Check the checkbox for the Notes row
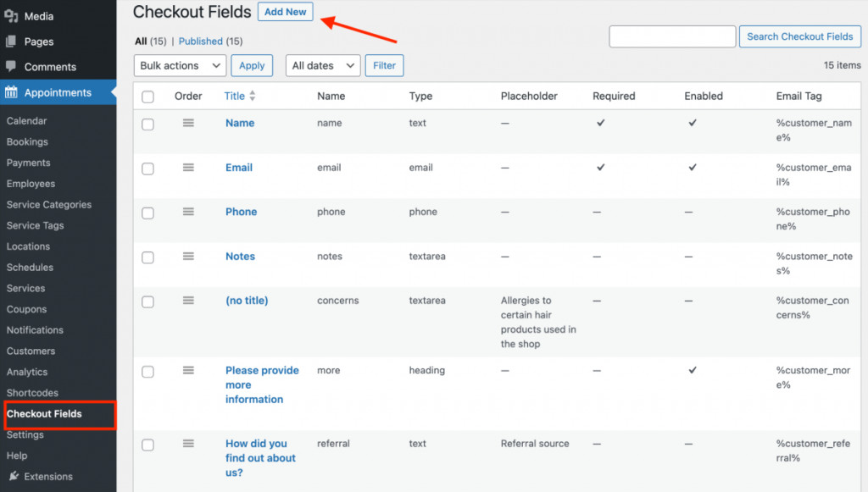The image size is (868, 492). [148, 257]
